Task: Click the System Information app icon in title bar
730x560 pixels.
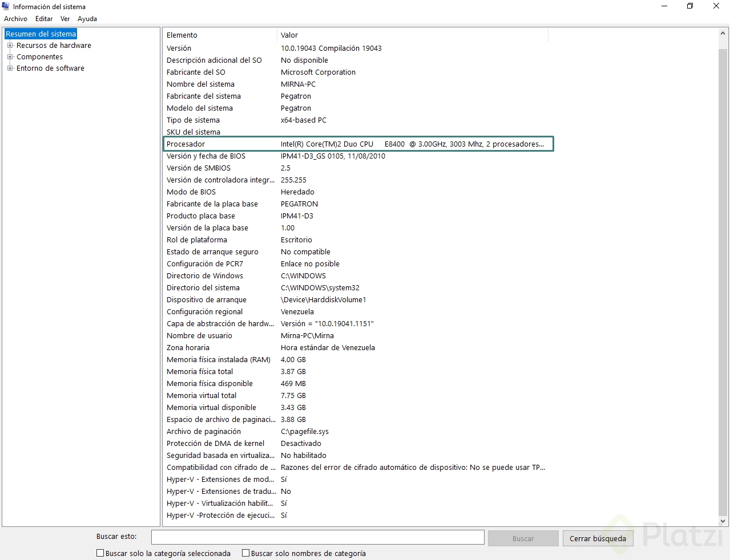Action: 6,6
